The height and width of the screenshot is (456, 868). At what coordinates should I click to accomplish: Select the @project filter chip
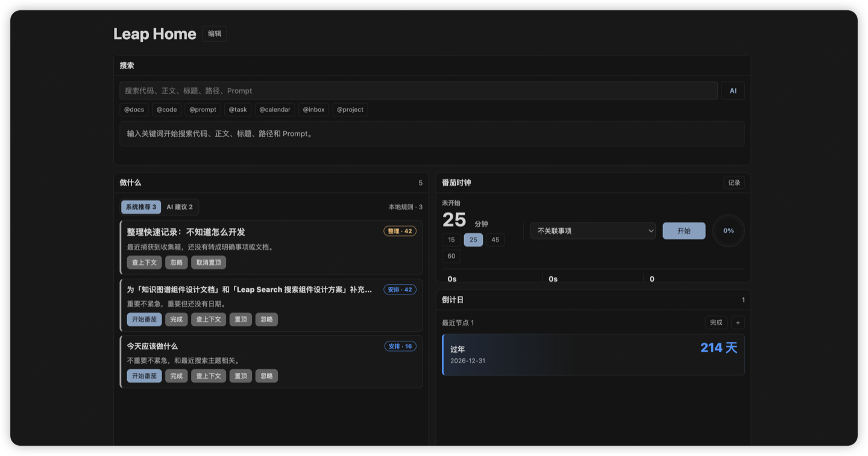tap(350, 110)
